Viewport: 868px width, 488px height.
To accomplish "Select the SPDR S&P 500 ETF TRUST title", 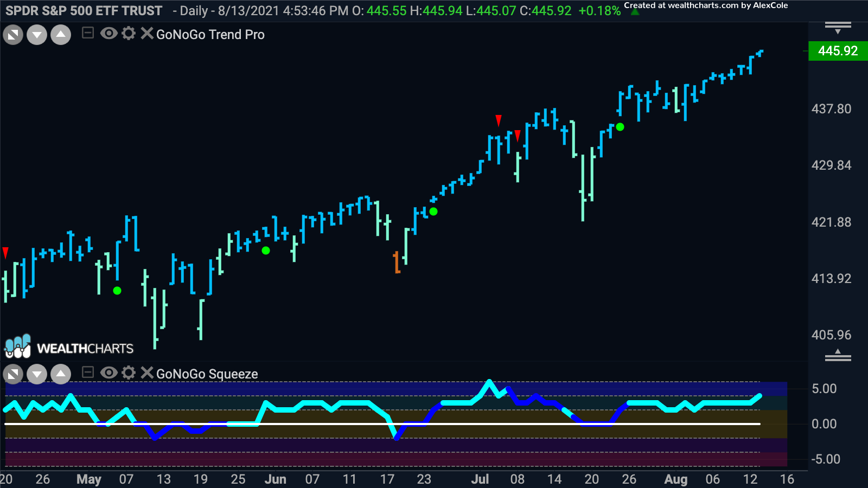I will coord(84,9).
